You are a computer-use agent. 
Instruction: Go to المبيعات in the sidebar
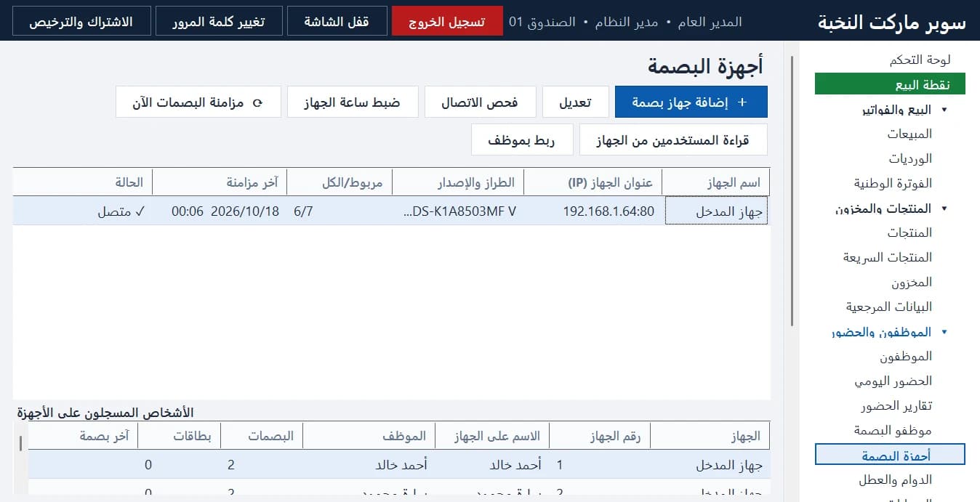[x=909, y=134]
